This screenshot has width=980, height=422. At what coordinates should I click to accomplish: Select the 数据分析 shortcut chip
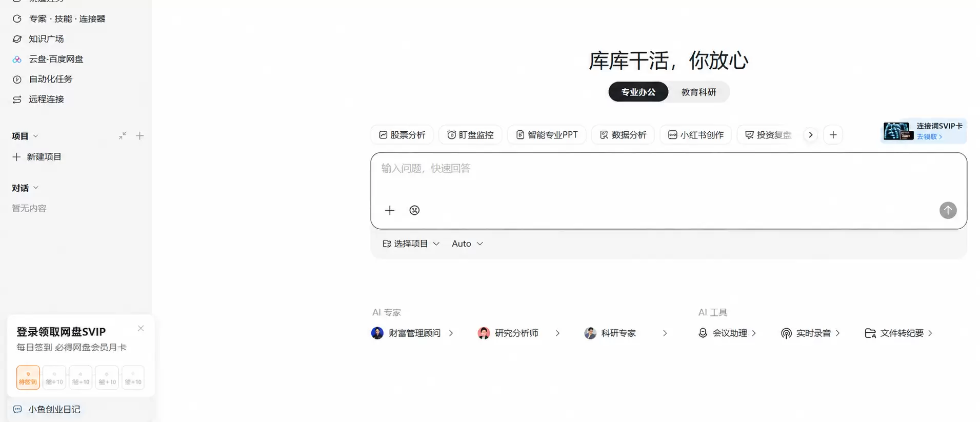coord(623,135)
